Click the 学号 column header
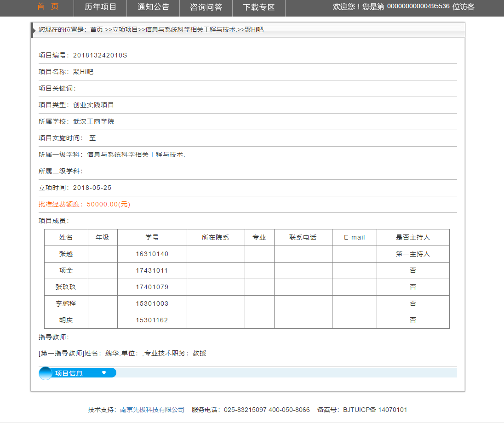Viewport: 504px width, 423px height. 152,237
